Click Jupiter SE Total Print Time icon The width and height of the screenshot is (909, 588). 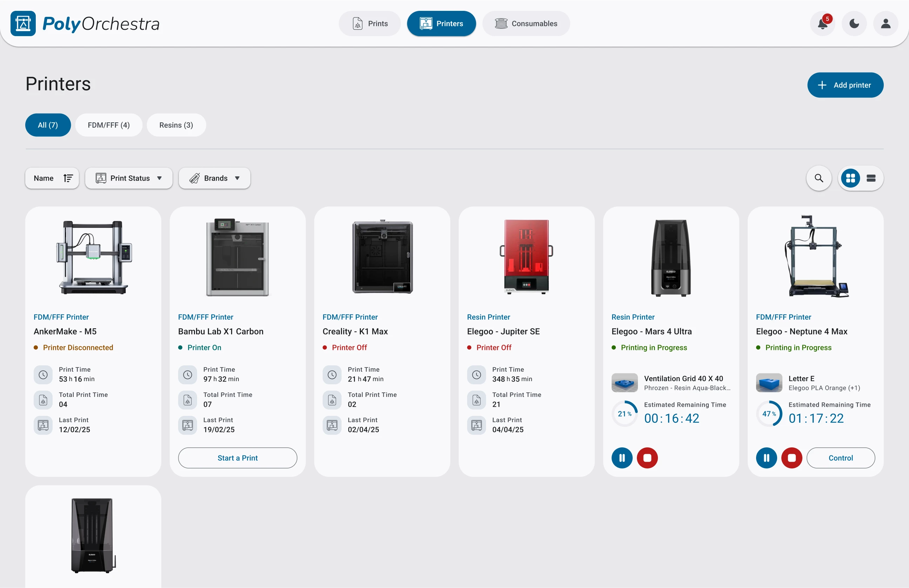point(476,400)
